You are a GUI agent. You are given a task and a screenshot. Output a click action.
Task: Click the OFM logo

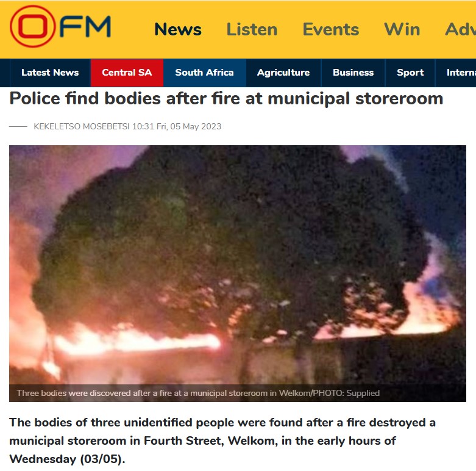[60, 26]
